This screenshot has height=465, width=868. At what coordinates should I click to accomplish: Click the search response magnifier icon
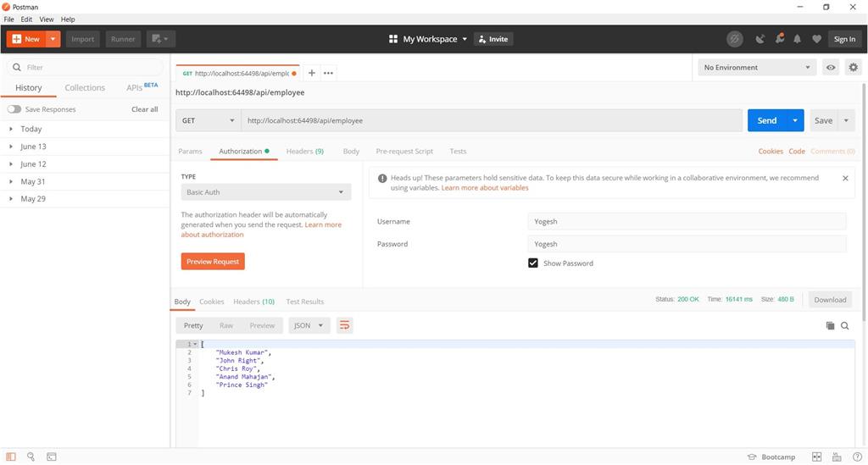pyautogui.click(x=845, y=325)
